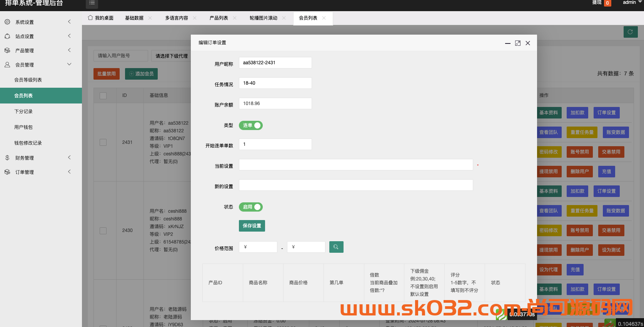This screenshot has height=327, width=644.
Task: Minimize the edit order settings dialog
Action: click(x=508, y=43)
